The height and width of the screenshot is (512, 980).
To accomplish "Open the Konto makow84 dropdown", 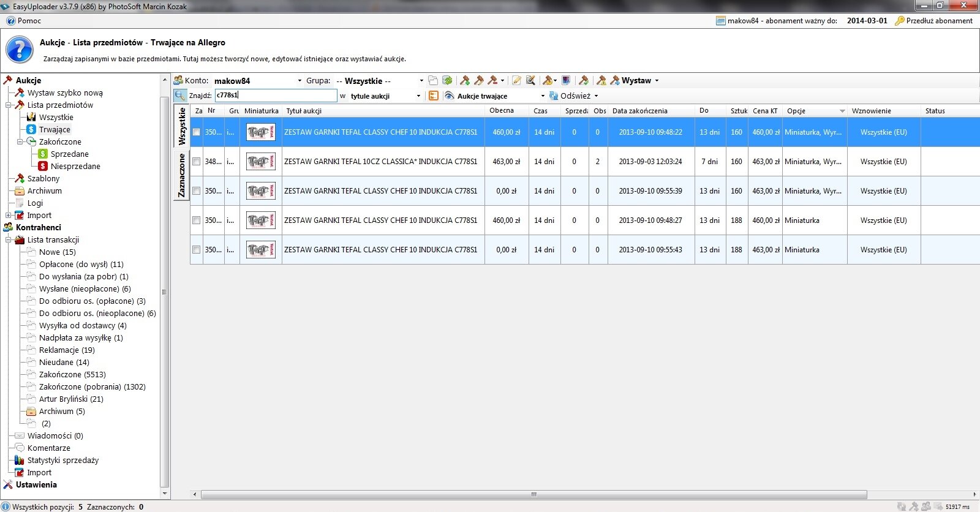I will click(300, 81).
